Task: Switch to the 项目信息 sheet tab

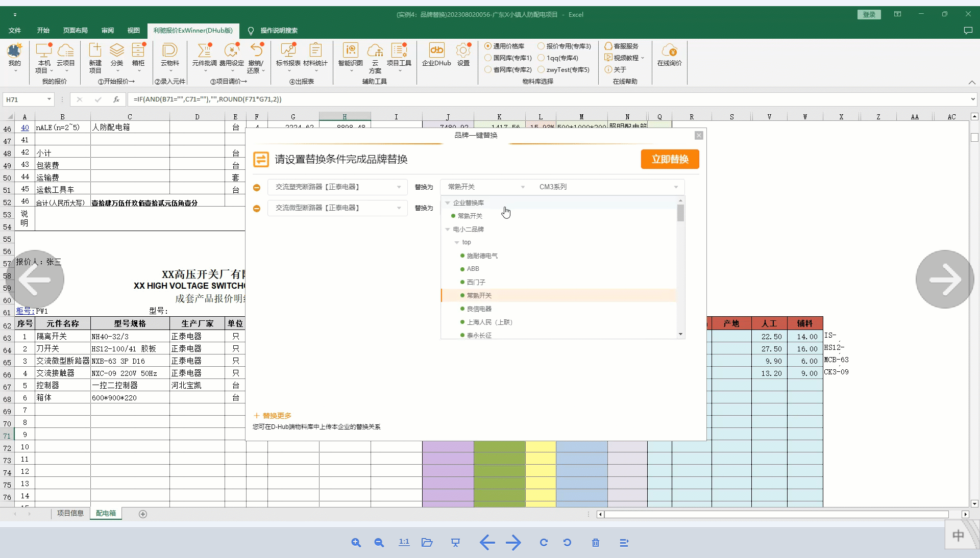Action: pos(70,514)
